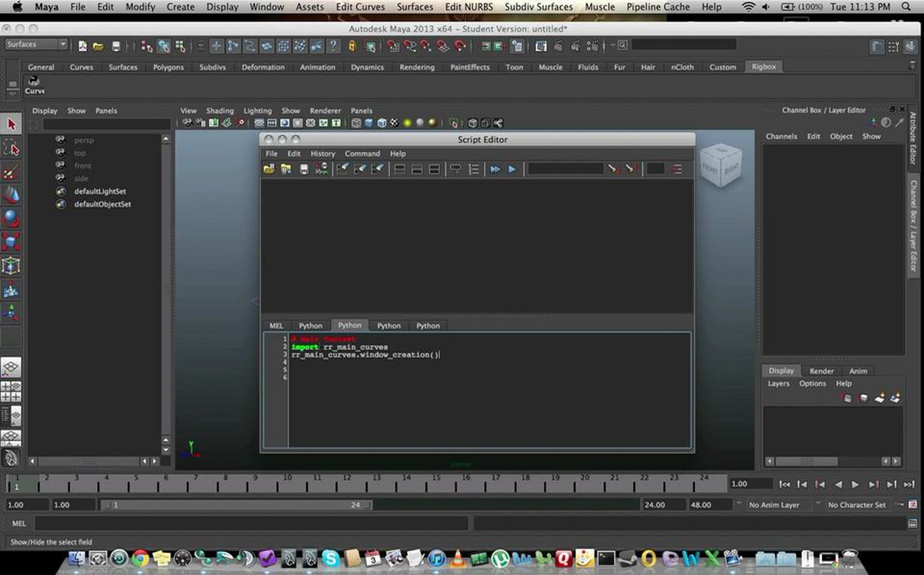Select by hierarchy mode icon
The width and height of the screenshot is (924, 575).
[147, 47]
